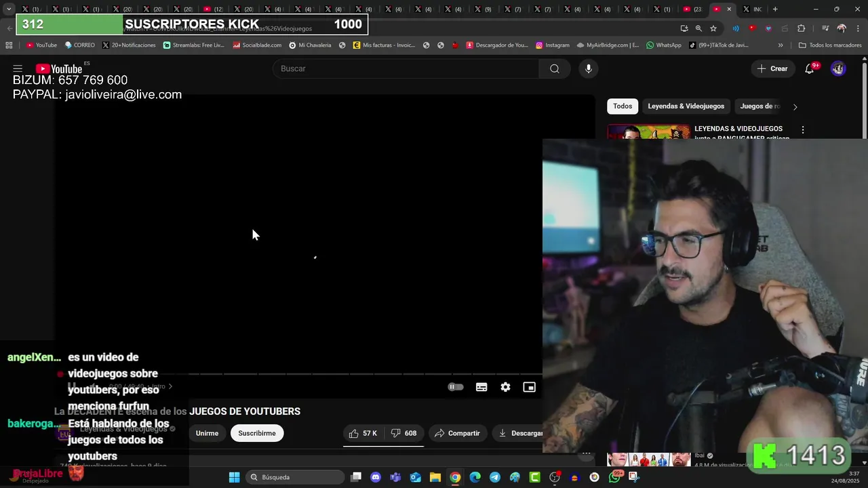Click the Suscribirme button
Screen dimensions: 868x488
click(257, 433)
